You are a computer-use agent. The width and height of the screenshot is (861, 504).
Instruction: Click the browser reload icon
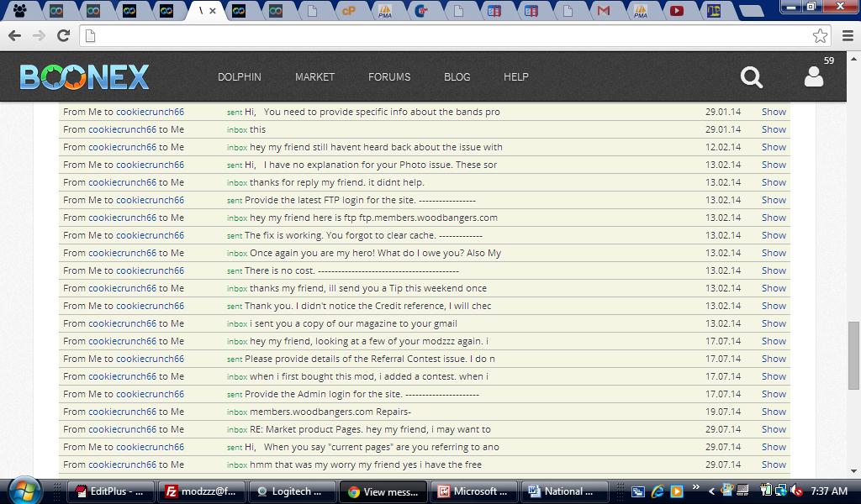coord(63,35)
